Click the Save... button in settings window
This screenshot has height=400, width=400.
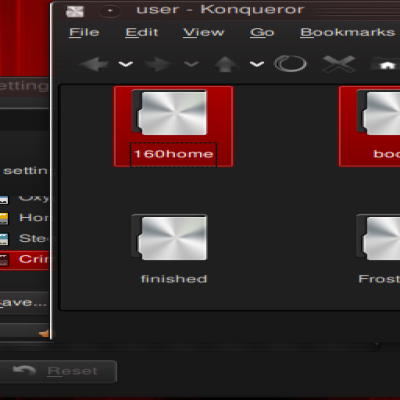click(24, 303)
